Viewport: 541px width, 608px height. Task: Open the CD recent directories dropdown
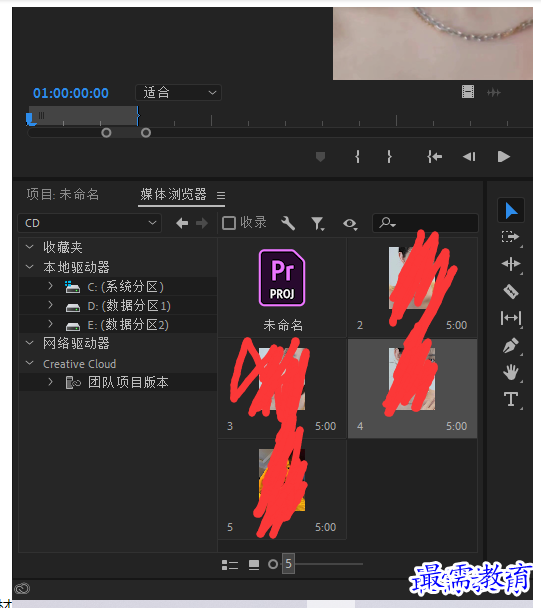(x=90, y=223)
